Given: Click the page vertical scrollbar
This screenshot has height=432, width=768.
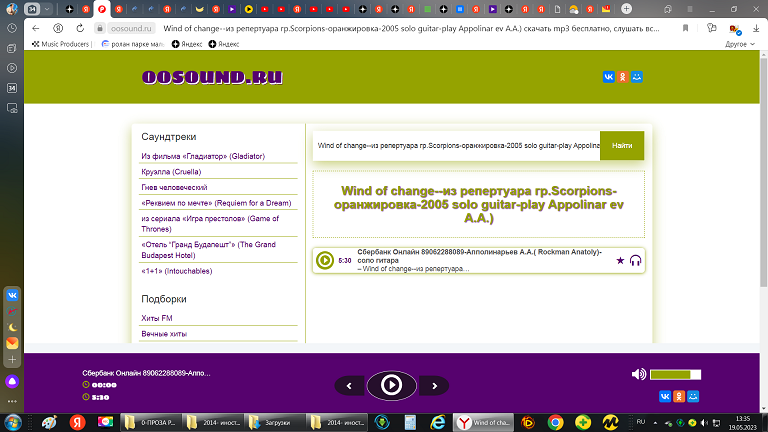Looking at the screenshot, I should click(764, 171).
